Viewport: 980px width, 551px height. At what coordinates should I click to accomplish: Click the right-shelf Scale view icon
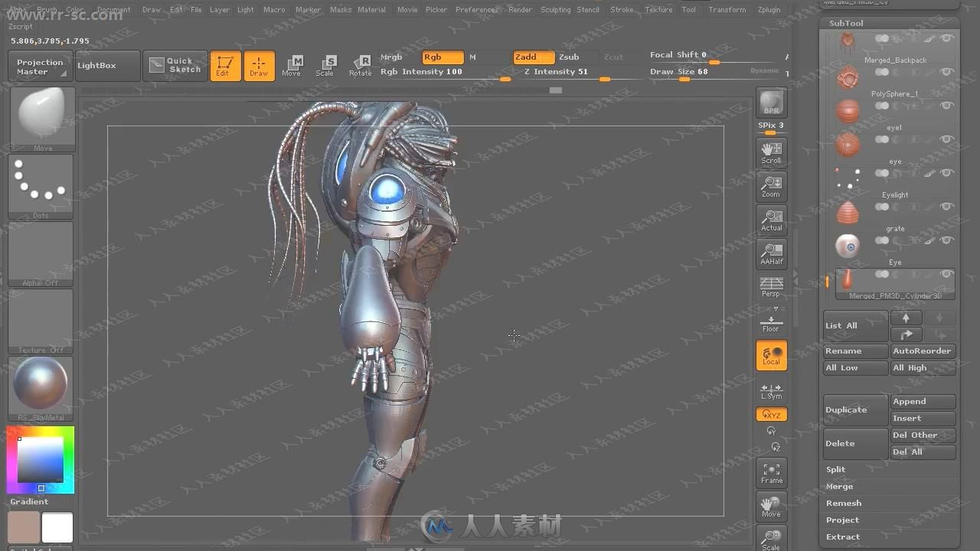tap(771, 538)
